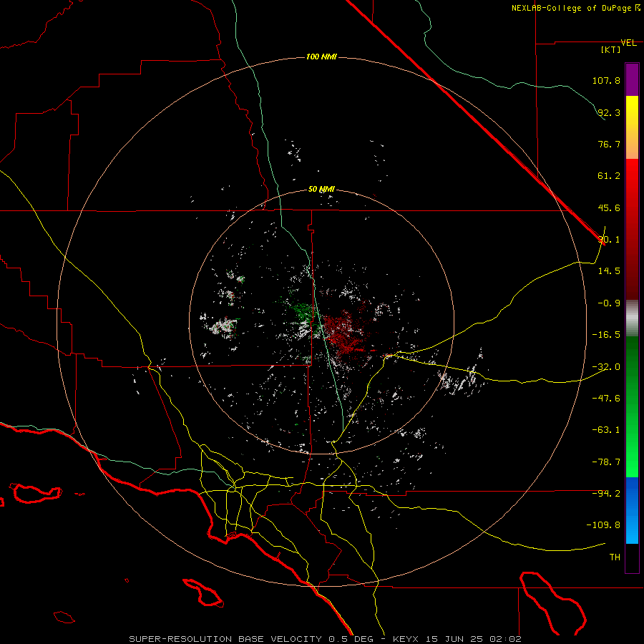Click the -109.8 velocity scale value

tap(603, 525)
